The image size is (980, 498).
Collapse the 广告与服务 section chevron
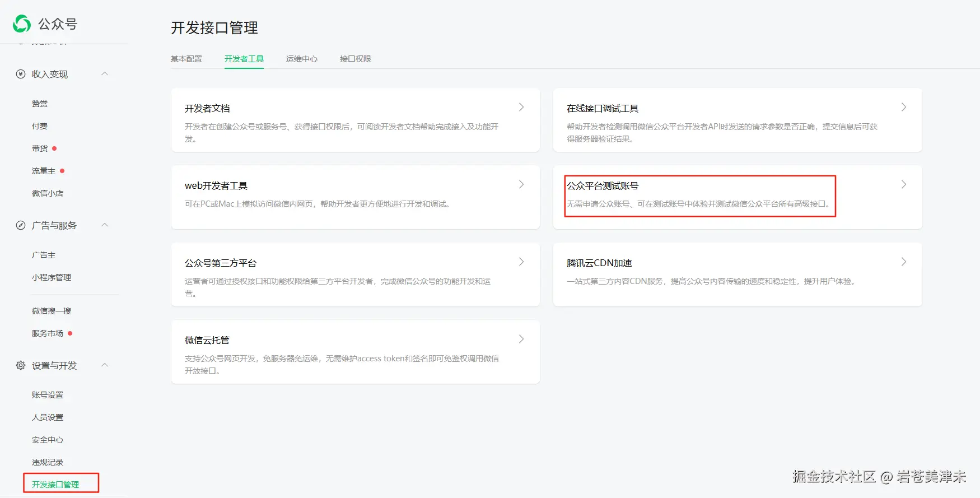pyautogui.click(x=105, y=225)
